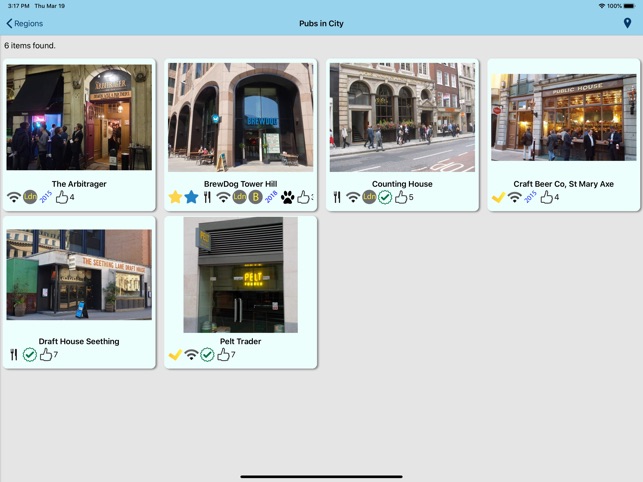This screenshot has width=643, height=482.
Task: Select Draft House Seething title
Action: (x=79, y=341)
